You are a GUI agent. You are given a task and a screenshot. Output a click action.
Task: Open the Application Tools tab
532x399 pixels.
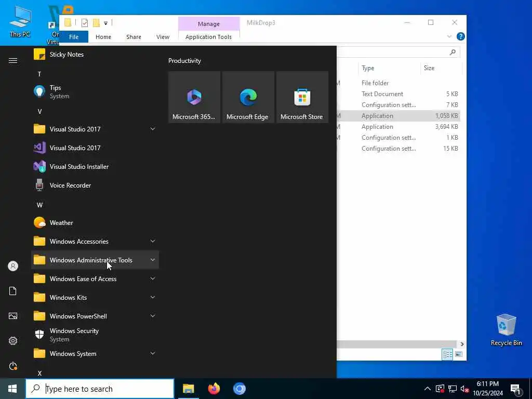tap(209, 37)
